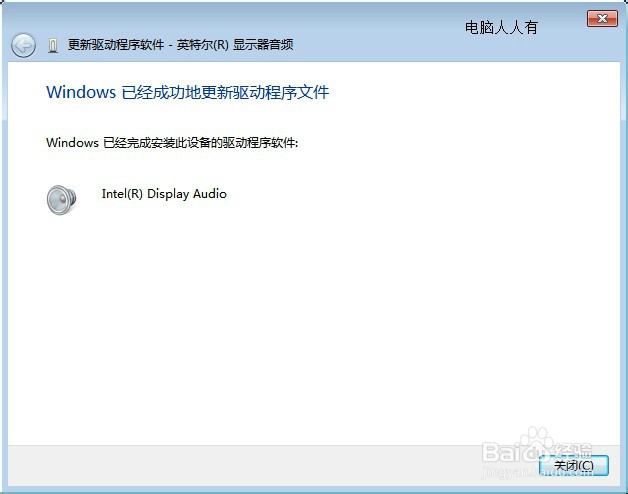Screen dimensions: 628x494
Task: Click the Bai text of the Baidu watermark
Action: 499,452
